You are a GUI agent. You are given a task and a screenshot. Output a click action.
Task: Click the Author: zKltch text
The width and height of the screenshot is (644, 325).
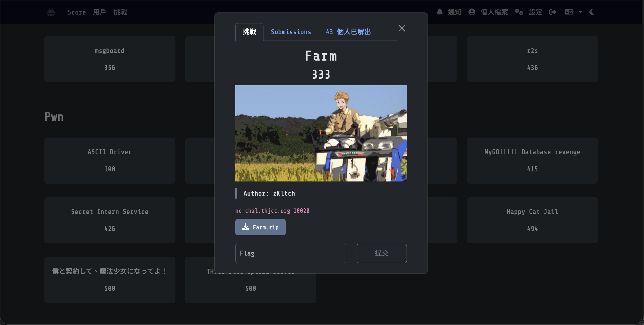(269, 193)
